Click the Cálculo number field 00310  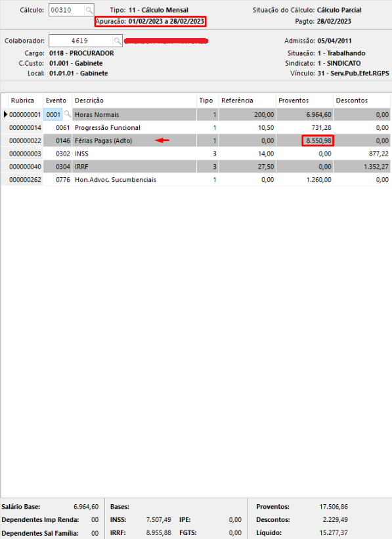coord(66,11)
